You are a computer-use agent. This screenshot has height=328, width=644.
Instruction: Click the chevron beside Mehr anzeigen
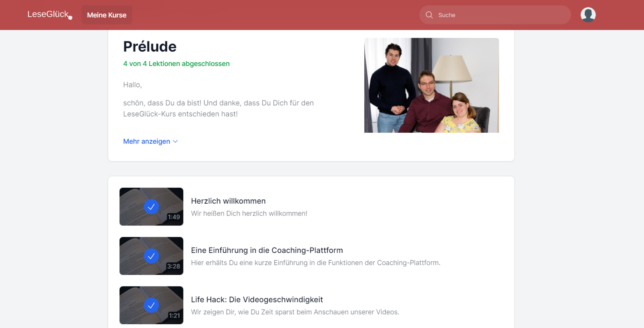(x=175, y=141)
